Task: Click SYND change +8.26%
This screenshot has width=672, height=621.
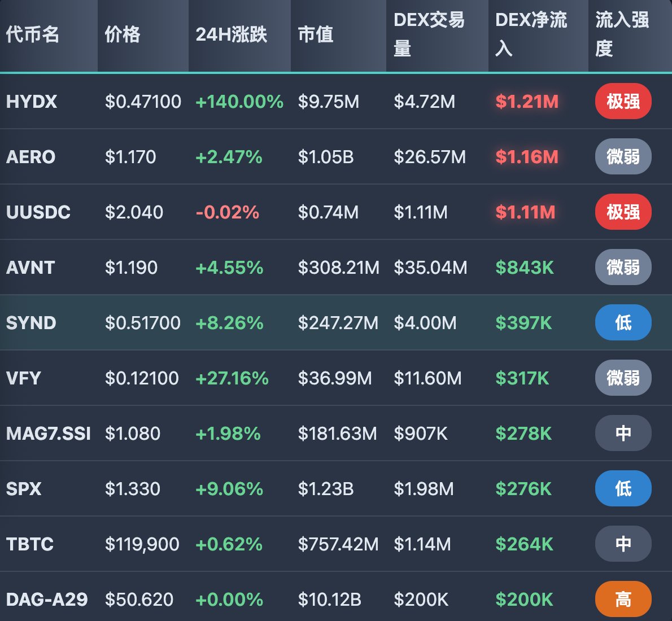Action: coord(229,323)
